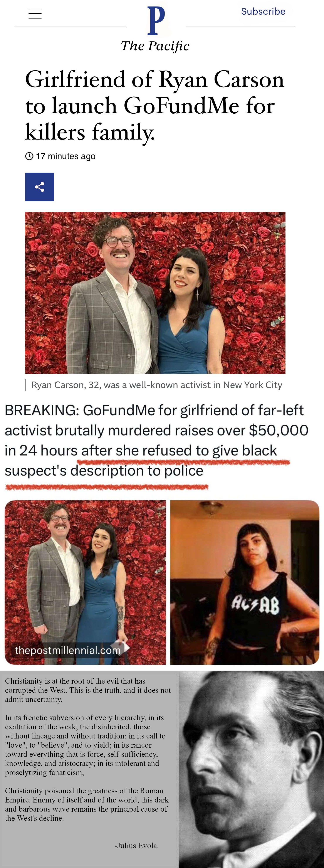The width and height of the screenshot is (324, 868).
Task: Click The Pacific site title
Action: tap(155, 46)
